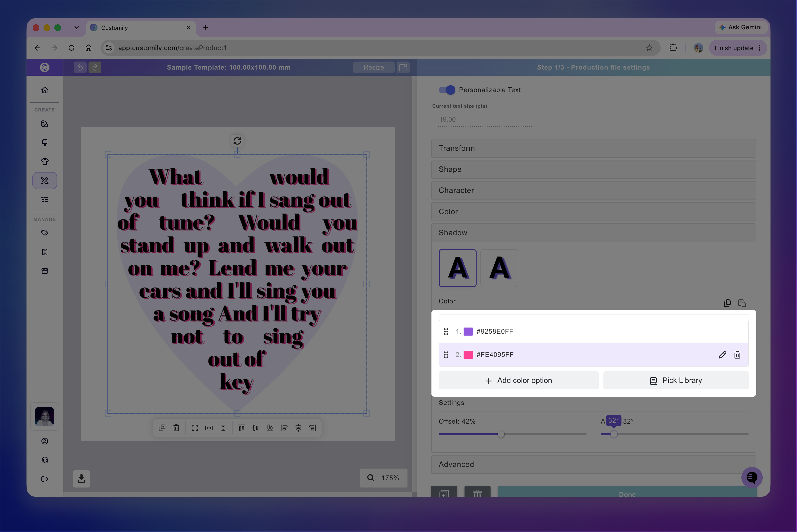Click the #9258E0FF purple color swatch
This screenshot has height=532, width=797.
pos(468,332)
